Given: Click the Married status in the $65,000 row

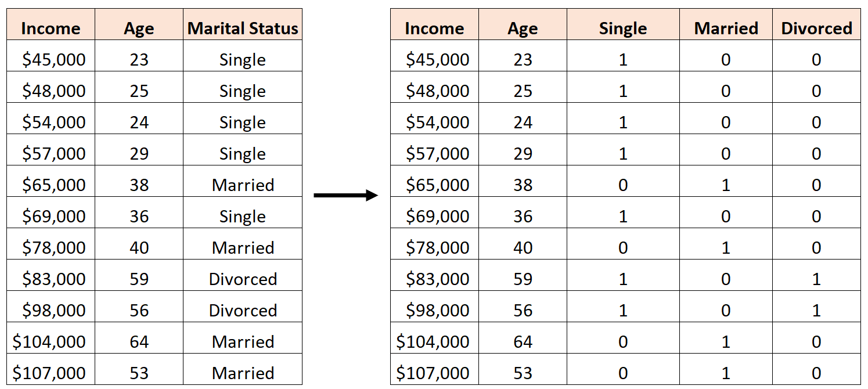Looking at the screenshot, I should (x=243, y=185).
